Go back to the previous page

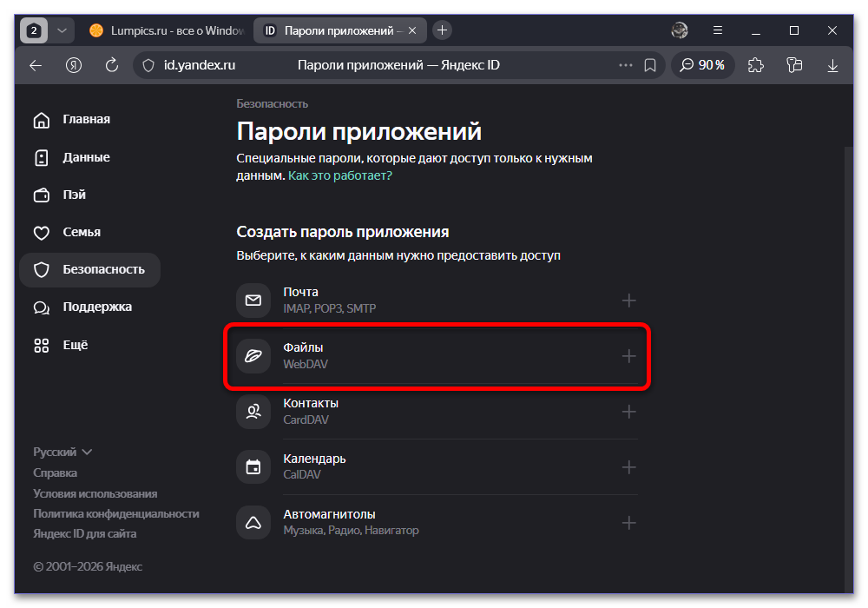click(x=36, y=65)
